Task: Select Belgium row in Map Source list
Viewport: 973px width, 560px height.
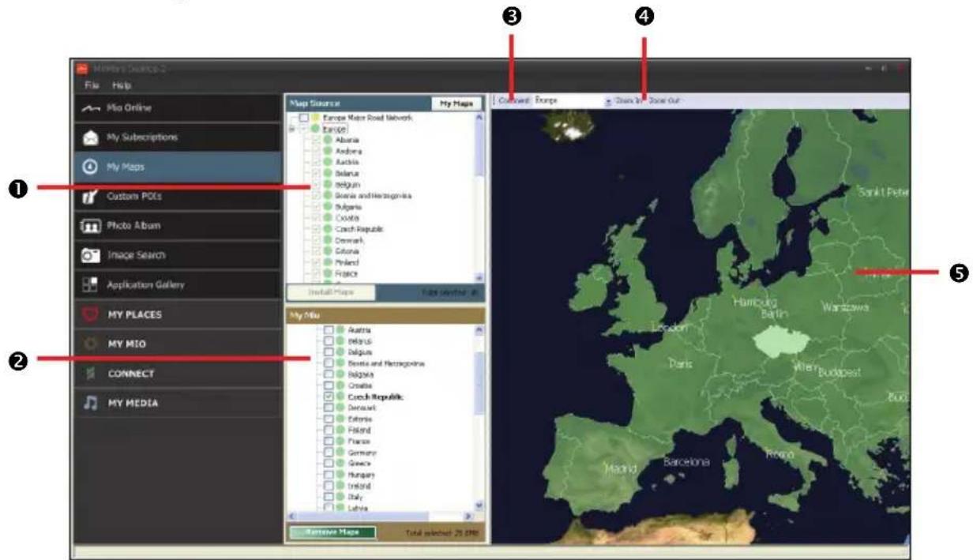Action: [347, 183]
